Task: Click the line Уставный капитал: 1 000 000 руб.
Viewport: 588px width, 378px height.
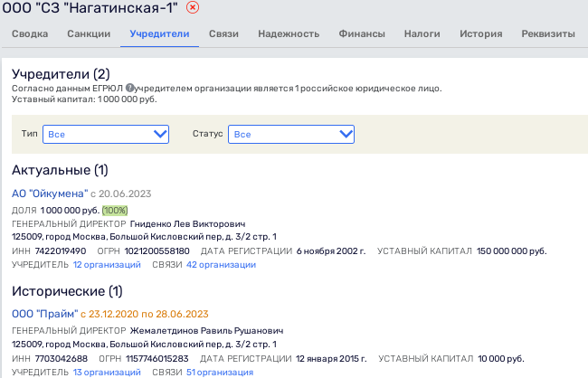Action: [x=84, y=99]
